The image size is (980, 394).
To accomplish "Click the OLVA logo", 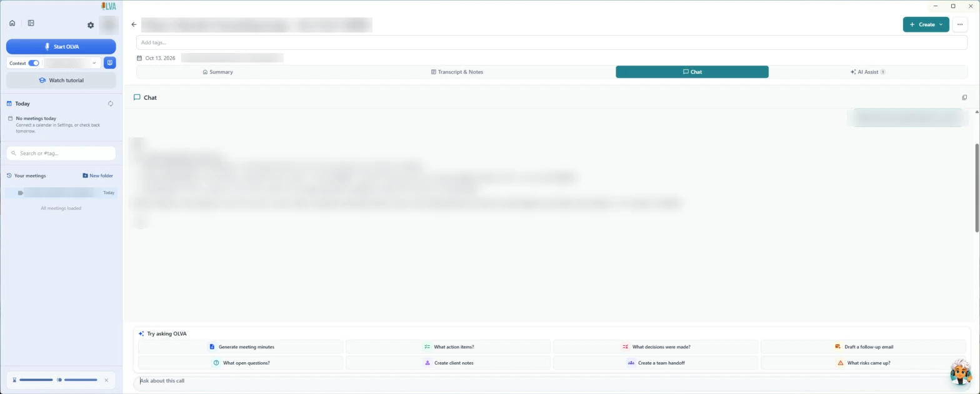I will [x=109, y=6].
